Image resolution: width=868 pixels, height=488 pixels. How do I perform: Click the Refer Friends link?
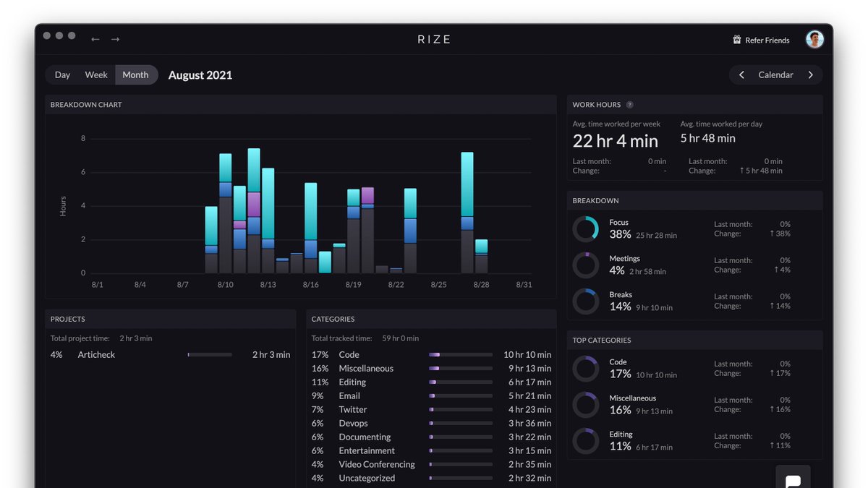tap(767, 40)
